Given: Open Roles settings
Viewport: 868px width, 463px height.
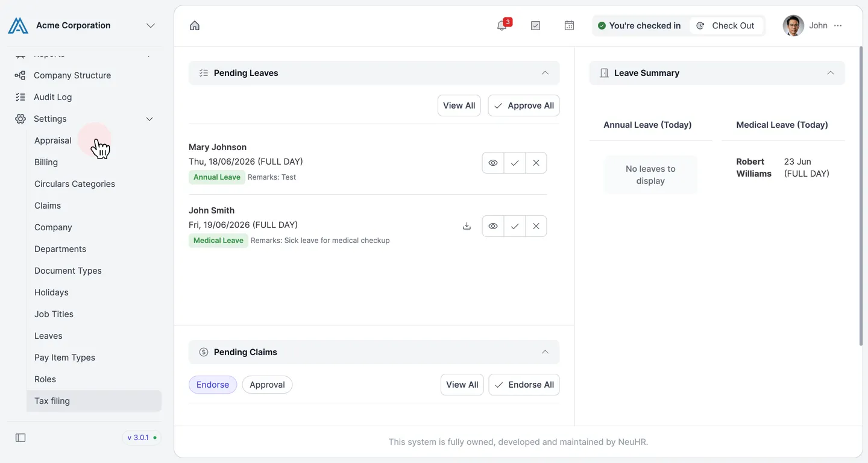Looking at the screenshot, I should 94,379.
